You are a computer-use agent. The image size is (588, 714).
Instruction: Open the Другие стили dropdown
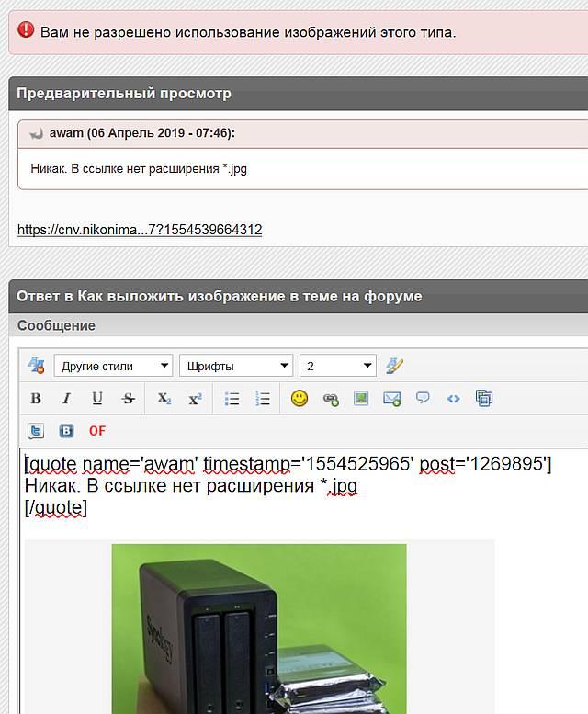tap(113, 366)
